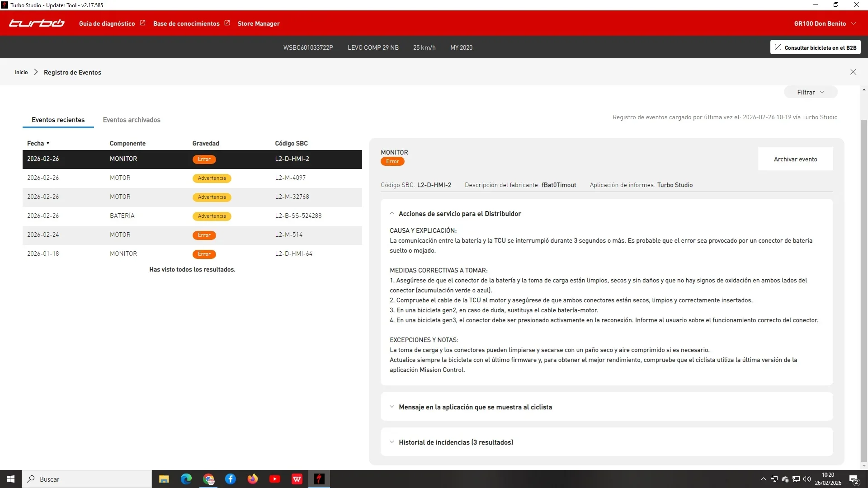This screenshot has height=488, width=868.
Task: Click the Componente column header
Action: coord(127,143)
